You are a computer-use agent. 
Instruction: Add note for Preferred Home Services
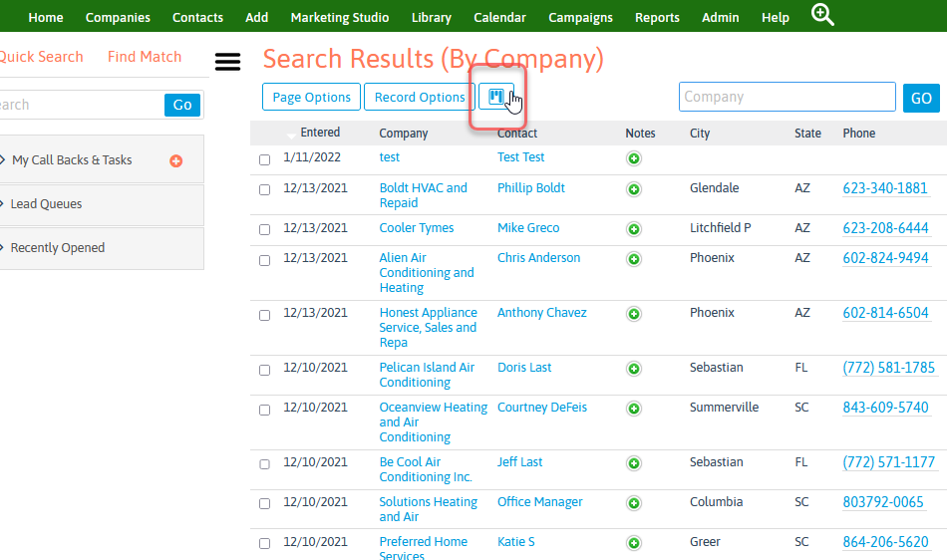[634, 543]
